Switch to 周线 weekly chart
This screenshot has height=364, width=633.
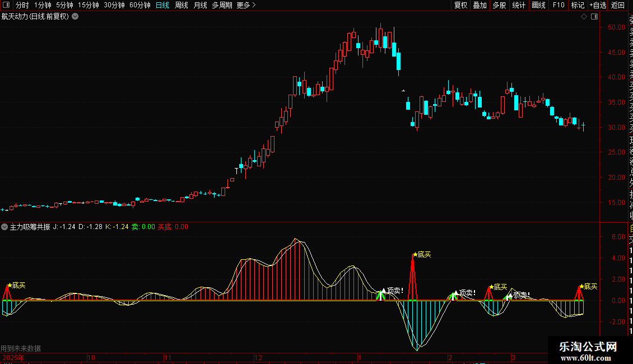point(181,5)
